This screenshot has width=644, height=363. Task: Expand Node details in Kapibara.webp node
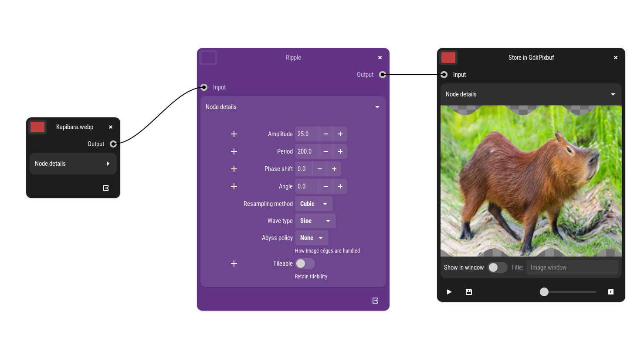pyautogui.click(x=73, y=164)
